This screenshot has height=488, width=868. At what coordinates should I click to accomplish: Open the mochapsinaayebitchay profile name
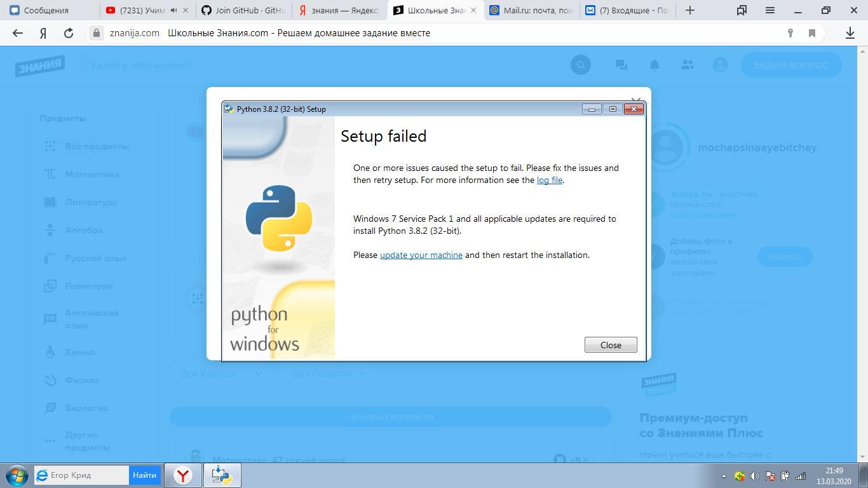[757, 147]
